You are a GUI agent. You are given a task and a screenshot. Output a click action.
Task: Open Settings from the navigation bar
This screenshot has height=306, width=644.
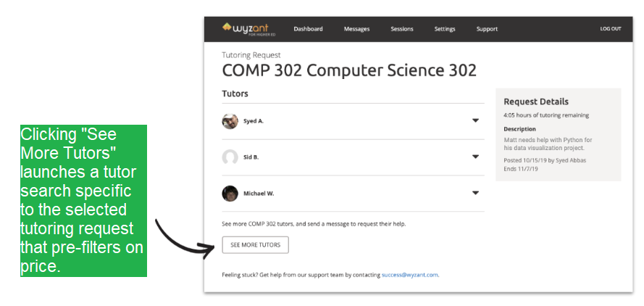point(445,29)
